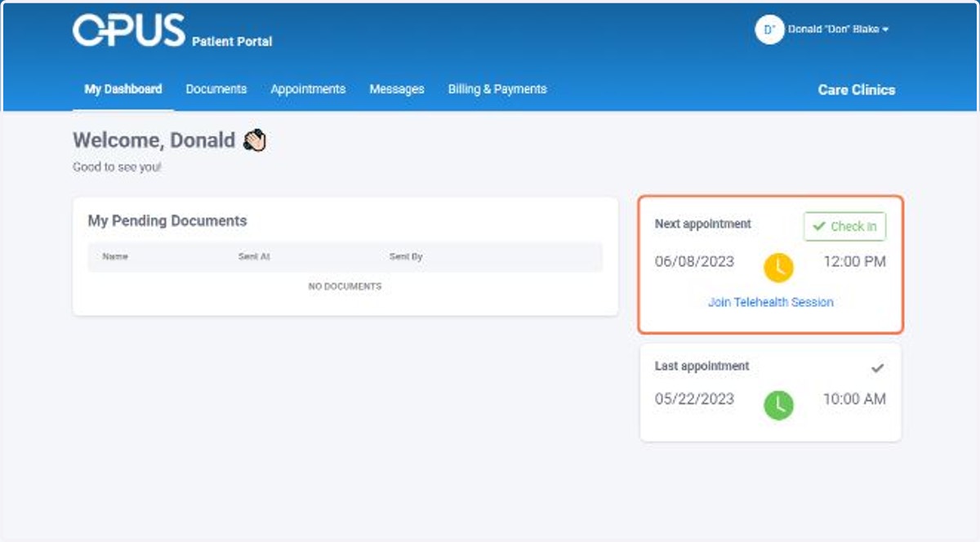
Task: Click the yellow clock icon on the next appointment
Action: pyautogui.click(x=778, y=267)
